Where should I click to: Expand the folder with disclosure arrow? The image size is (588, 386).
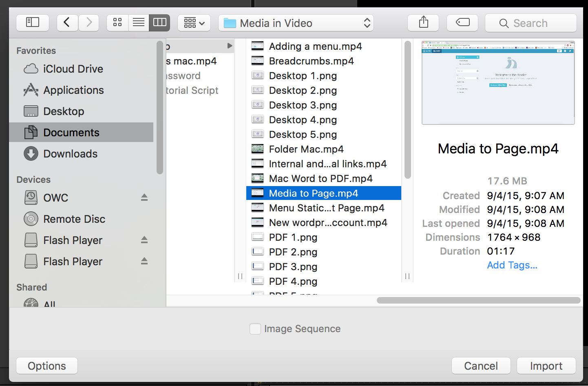(230, 46)
